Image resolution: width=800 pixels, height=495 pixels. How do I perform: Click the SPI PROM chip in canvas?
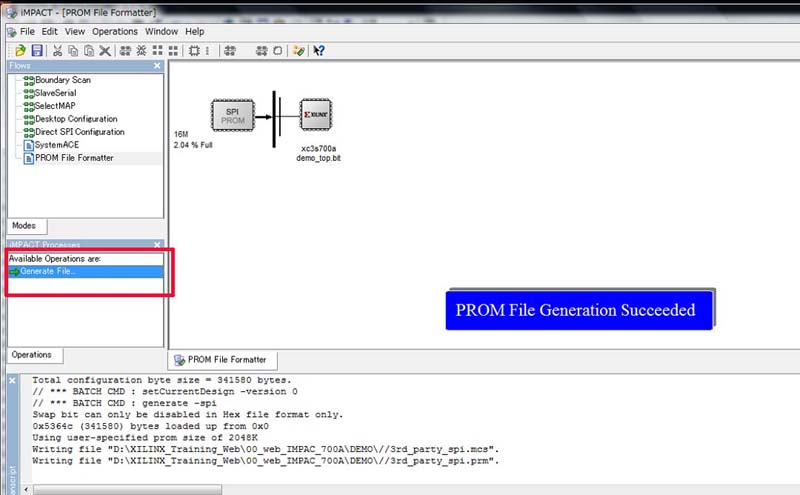pyautogui.click(x=233, y=115)
